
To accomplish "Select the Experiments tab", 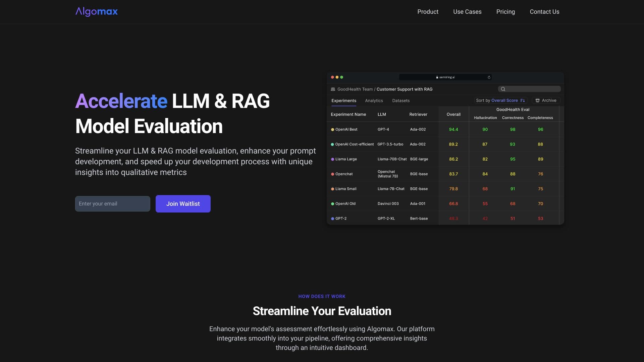I will click(343, 101).
